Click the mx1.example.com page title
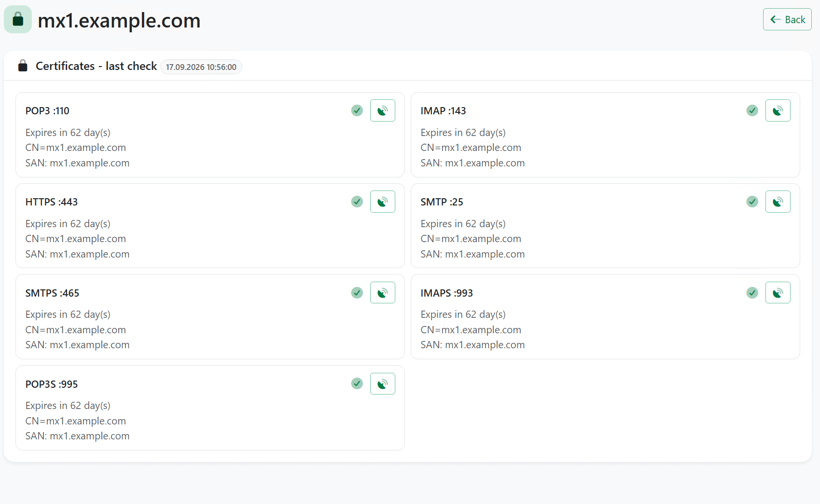The height and width of the screenshot is (504, 820). pyautogui.click(x=119, y=21)
